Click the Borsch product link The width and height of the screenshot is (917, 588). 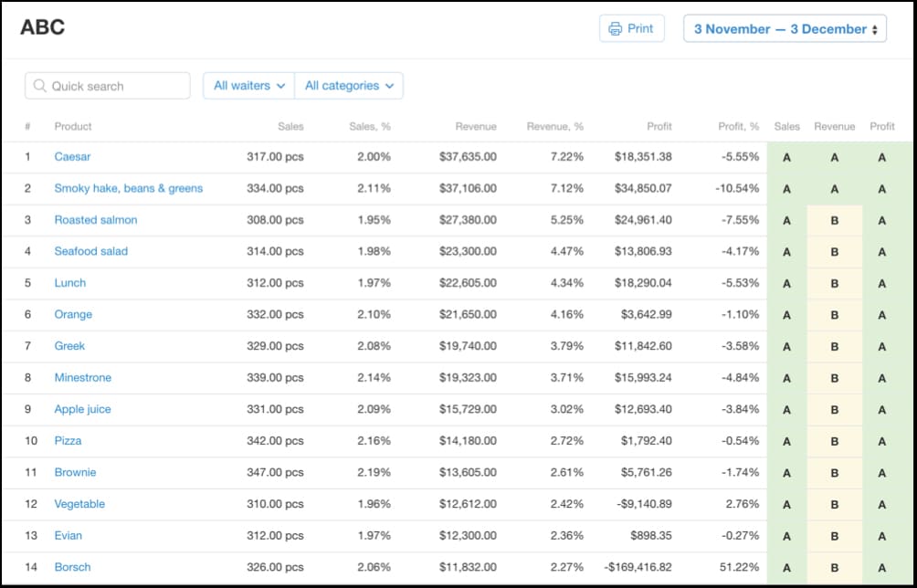tap(72, 567)
